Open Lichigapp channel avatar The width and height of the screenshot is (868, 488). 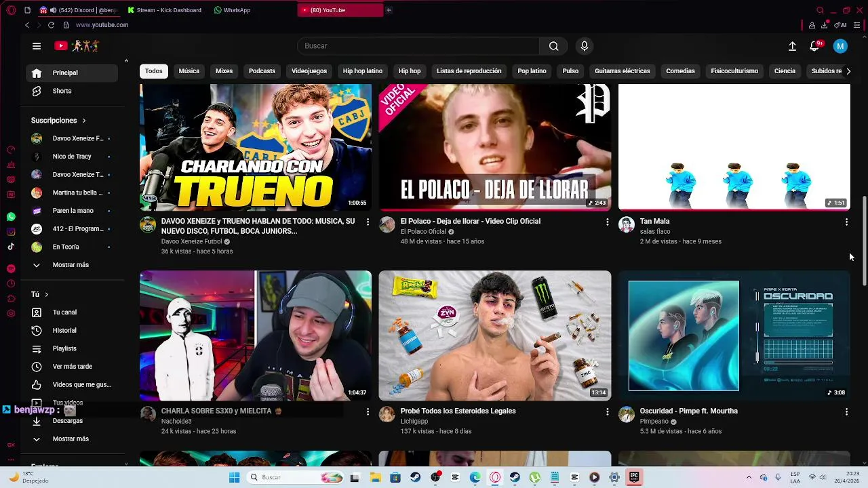[x=387, y=415]
